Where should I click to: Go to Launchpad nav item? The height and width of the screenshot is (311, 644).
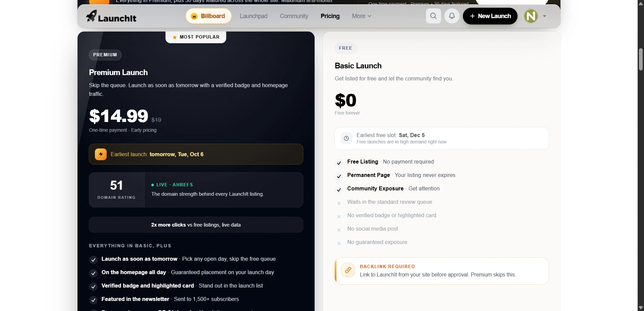254,16
